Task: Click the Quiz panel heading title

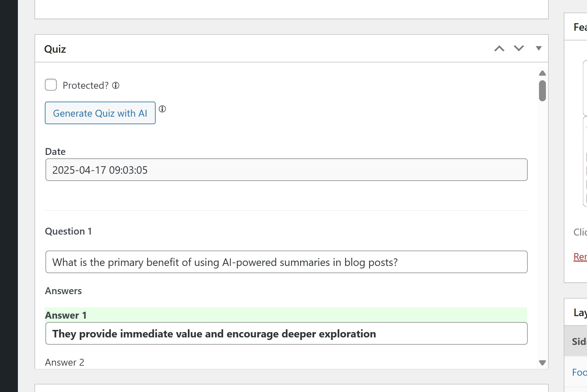Action: (55, 49)
